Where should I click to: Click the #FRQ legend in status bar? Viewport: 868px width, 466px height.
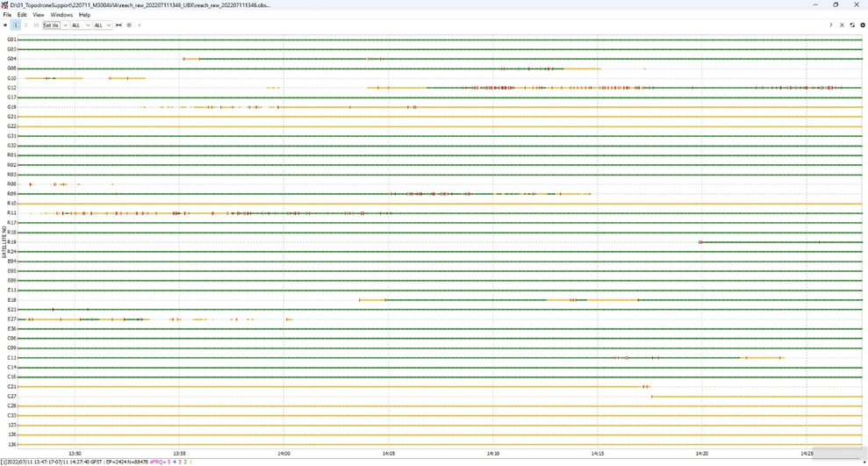[170, 462]
